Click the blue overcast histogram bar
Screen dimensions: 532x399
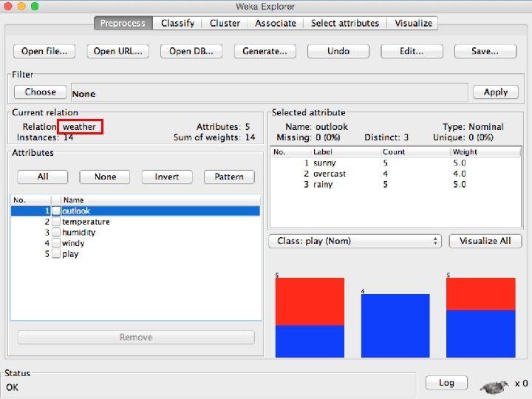[395, 326]
